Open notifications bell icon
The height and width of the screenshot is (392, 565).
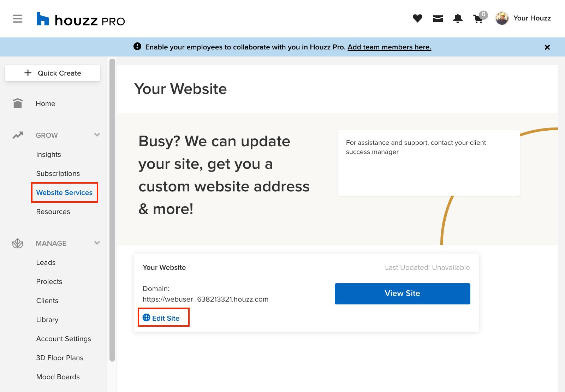(458, 18)
